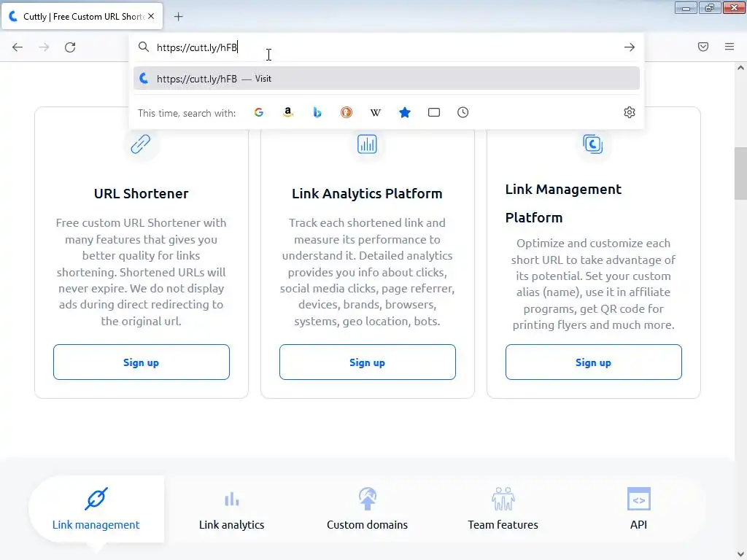This screenshot has height=560, width=747.
Task: Open the Save to Pocket icon
Action: pyautogui.click(x=703, y=47)
